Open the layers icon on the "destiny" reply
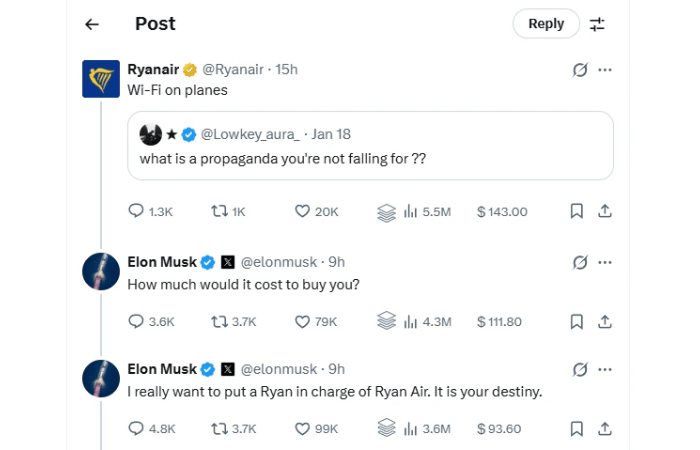700x450 pixels. point(386,428)
